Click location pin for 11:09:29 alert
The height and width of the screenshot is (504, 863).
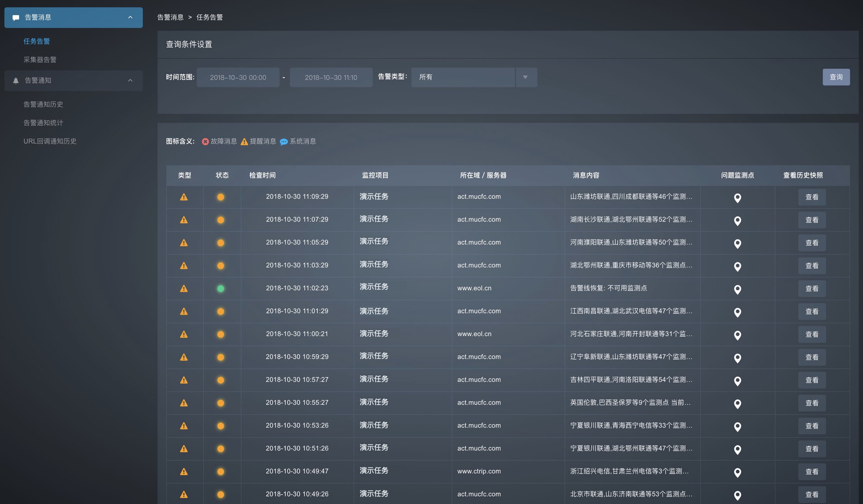click(x=737, y=198)
